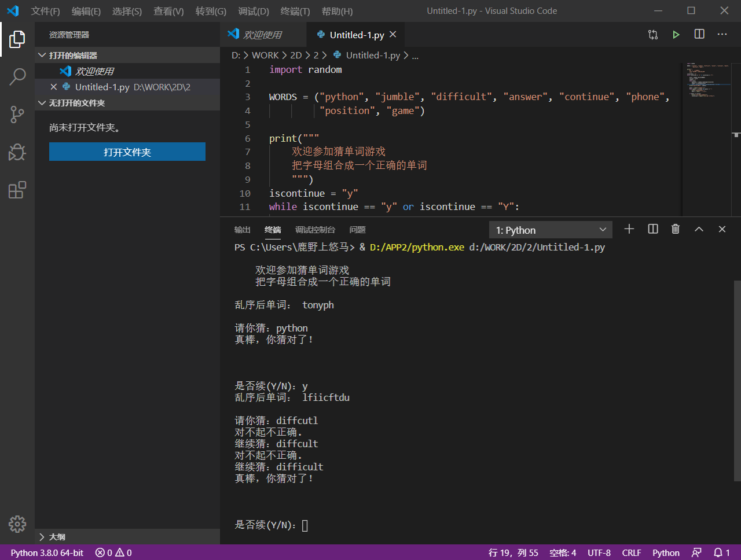Open the terminal selector dropdown "1: Python"

(x=551, y=230)
